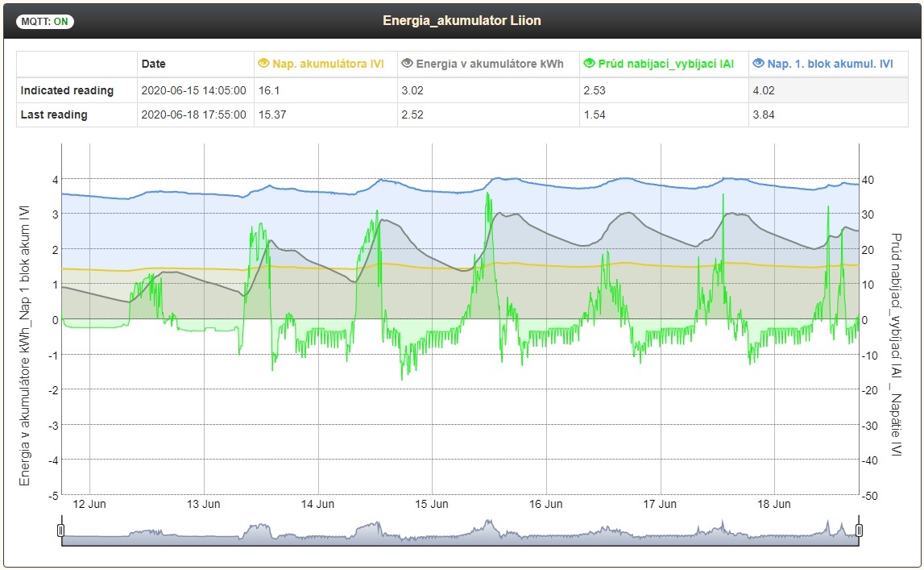
Task: Click the 12 Jun label on the time axis
Action: pos(89,505)
